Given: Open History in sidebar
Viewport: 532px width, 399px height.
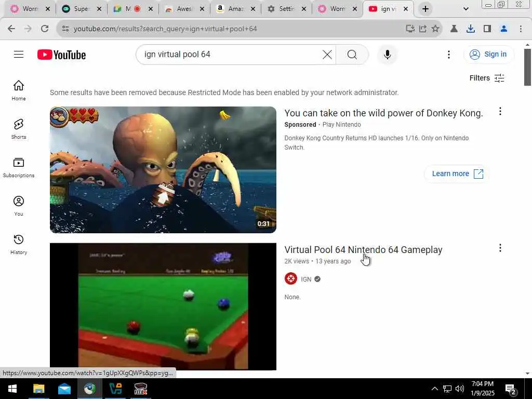Looking at the screenshot, I should pos(19,244).
